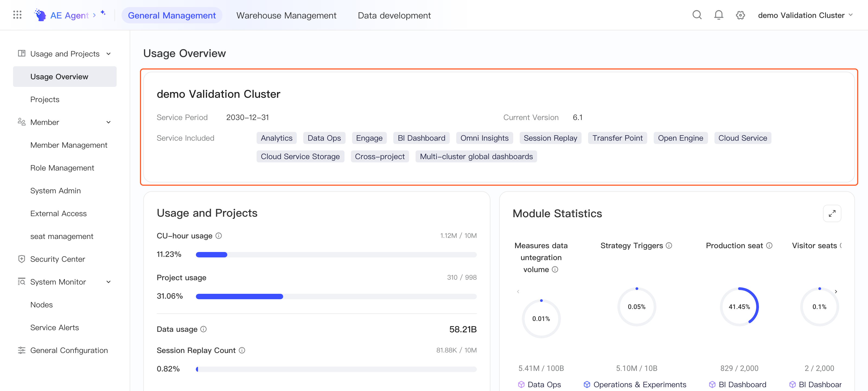Click info icon next to Strategy Triggers
The width and height of the screenshot is (868, 391).
click(x=669, y=245)
